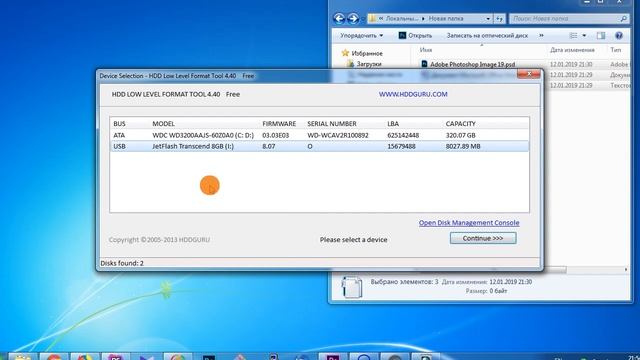
Task: Expand the view options dropdown arrow in Explorer
Action: point(584,36)
